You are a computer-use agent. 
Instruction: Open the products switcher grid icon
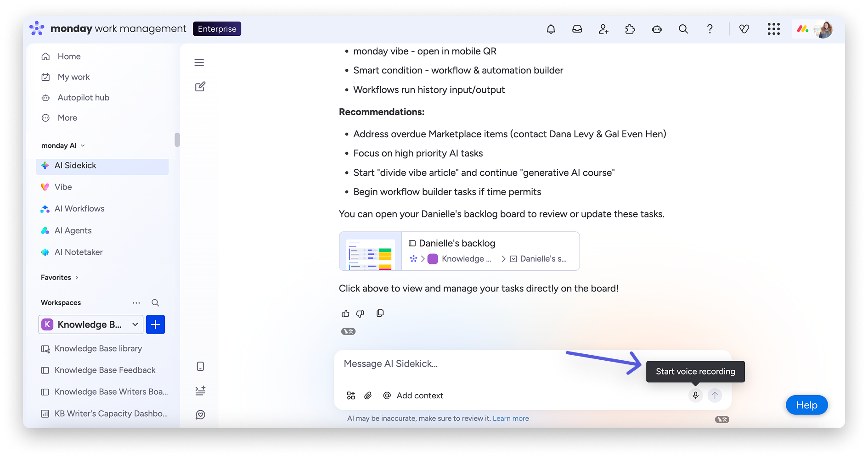click(774, 29)
